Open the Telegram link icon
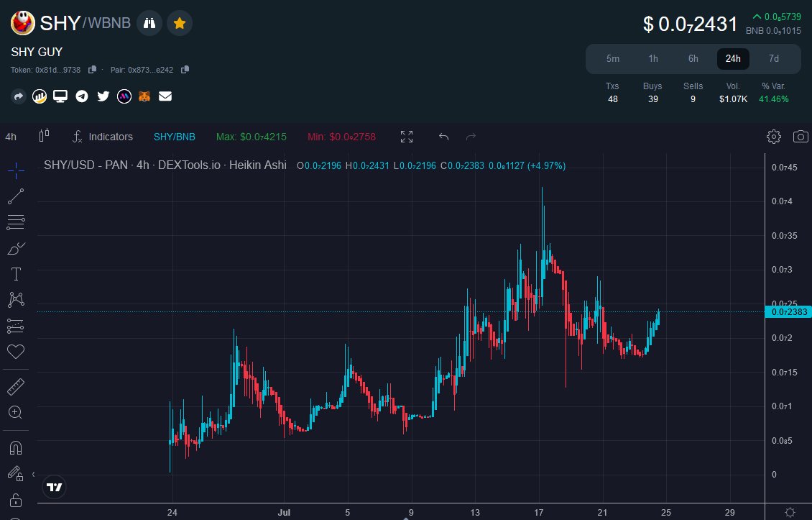 pos(82,96)
